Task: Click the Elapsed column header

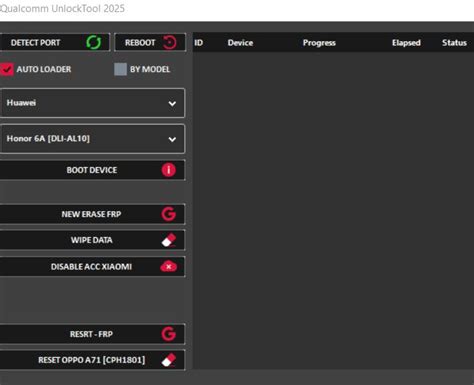Action: coord(406,43)
